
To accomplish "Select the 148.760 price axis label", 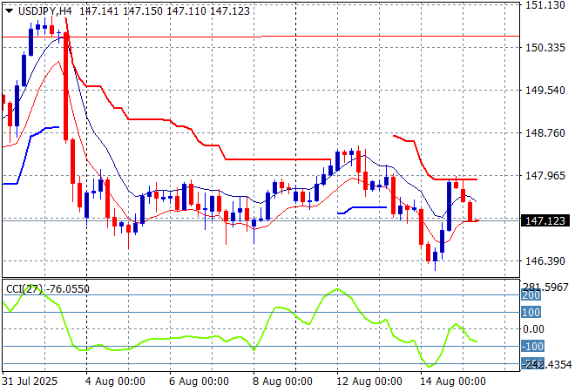I will point(545,132).
